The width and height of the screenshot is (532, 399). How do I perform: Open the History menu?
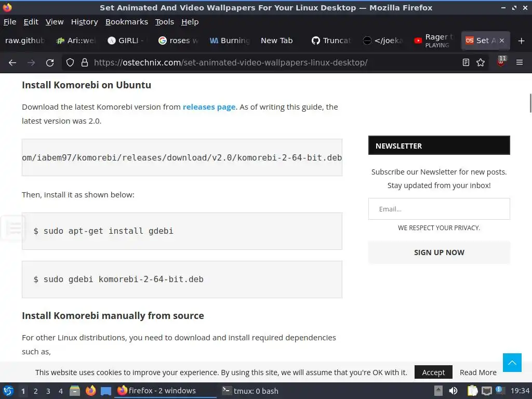(x=85, y=22)
